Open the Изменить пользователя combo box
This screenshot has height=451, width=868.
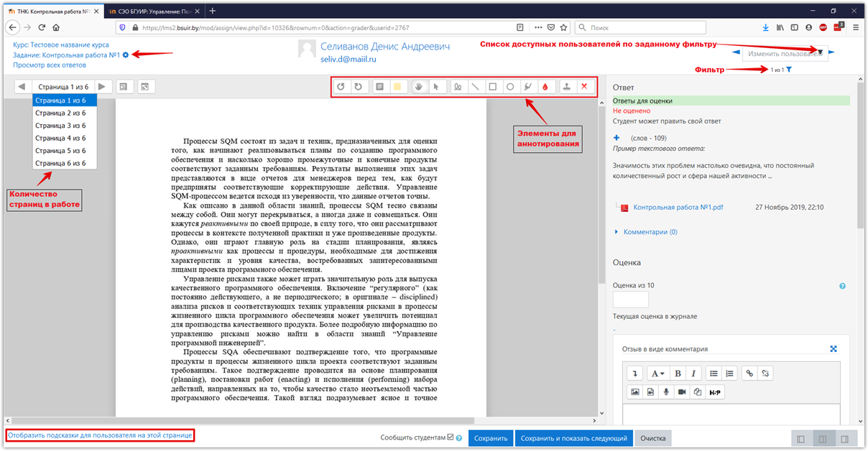(785, 54)
